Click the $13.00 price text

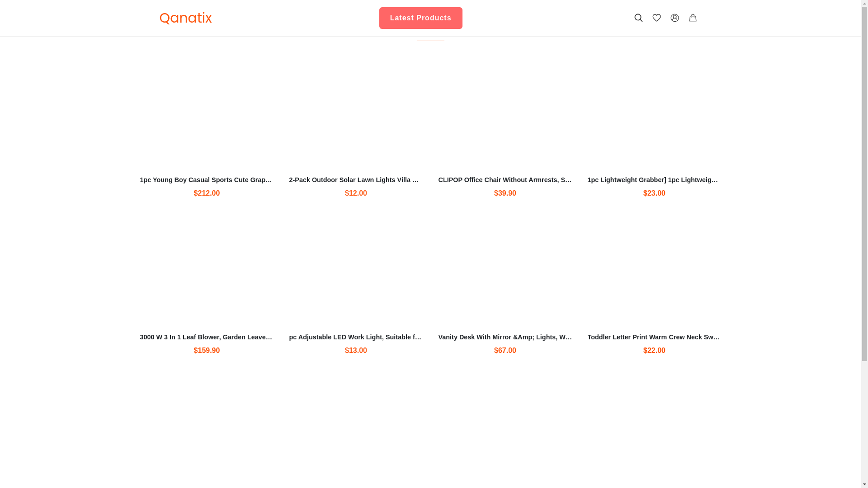tap(356, 351)
